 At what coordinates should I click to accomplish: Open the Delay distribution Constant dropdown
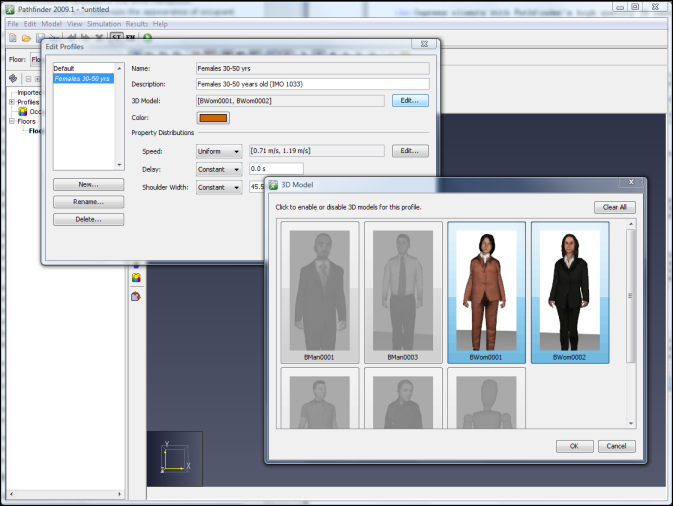pos(219,169)
